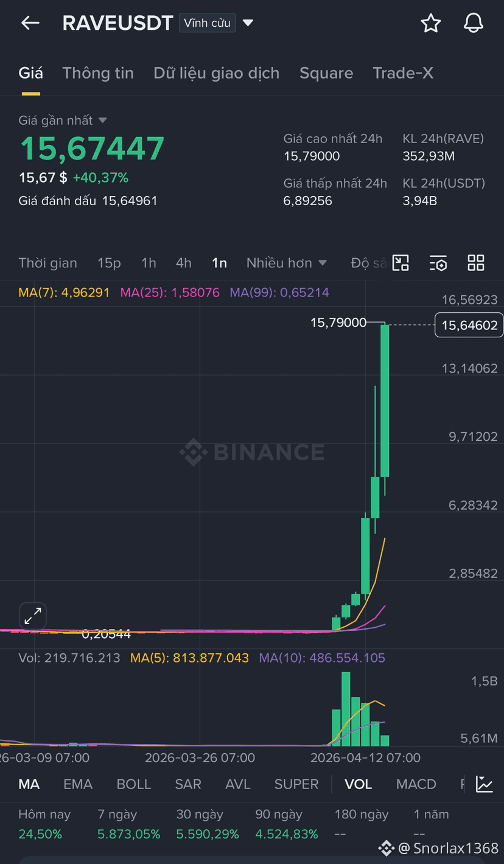Tap the 30 ngày 5.590,29% performance

pos(208,824)
